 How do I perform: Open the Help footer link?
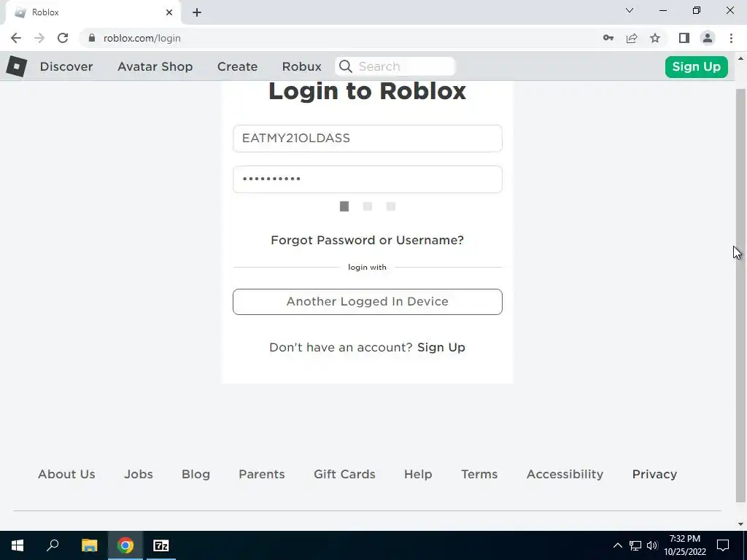pyautogui.click(x=418, y=474)
